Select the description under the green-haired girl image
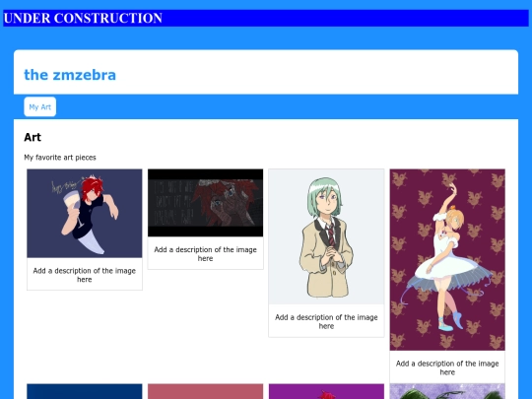This screenshot has width=532, height=399. (326, 321)
